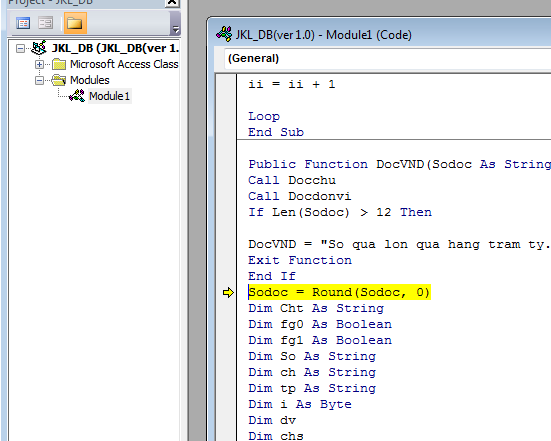
Task: Click the Microsoft Access Class folder icon
Action: pos(59,64)
